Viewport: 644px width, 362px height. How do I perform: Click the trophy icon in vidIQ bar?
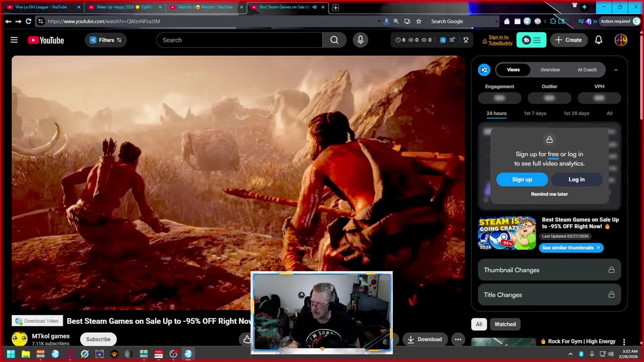[466, 40]
